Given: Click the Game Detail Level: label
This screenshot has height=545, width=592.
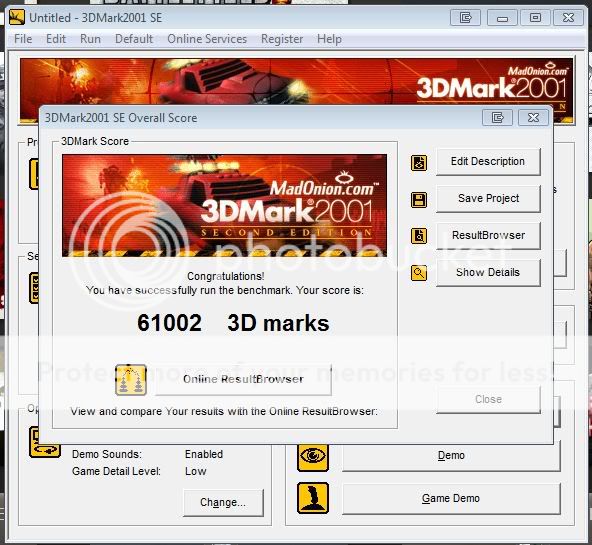Looking at the screenshot, I should point(116,471).
